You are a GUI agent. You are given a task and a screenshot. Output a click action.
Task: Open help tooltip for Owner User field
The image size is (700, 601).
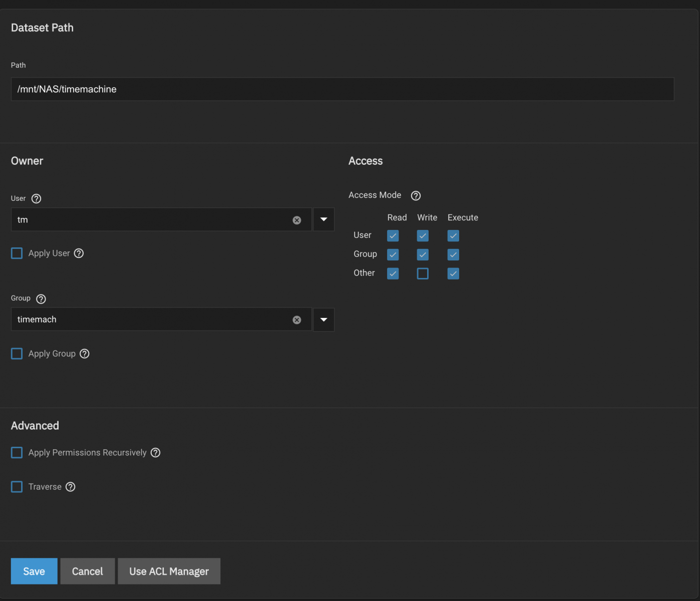36,199
